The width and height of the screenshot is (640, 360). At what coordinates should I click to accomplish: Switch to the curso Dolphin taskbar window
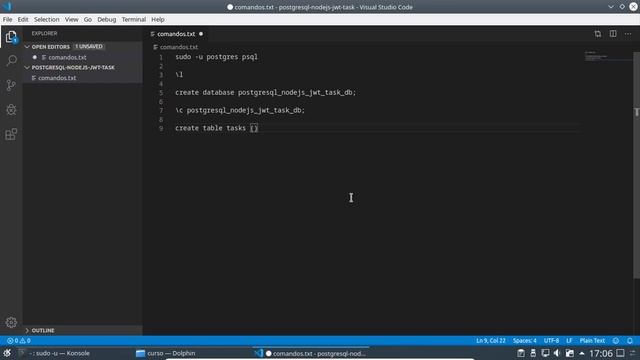[171, 353]
